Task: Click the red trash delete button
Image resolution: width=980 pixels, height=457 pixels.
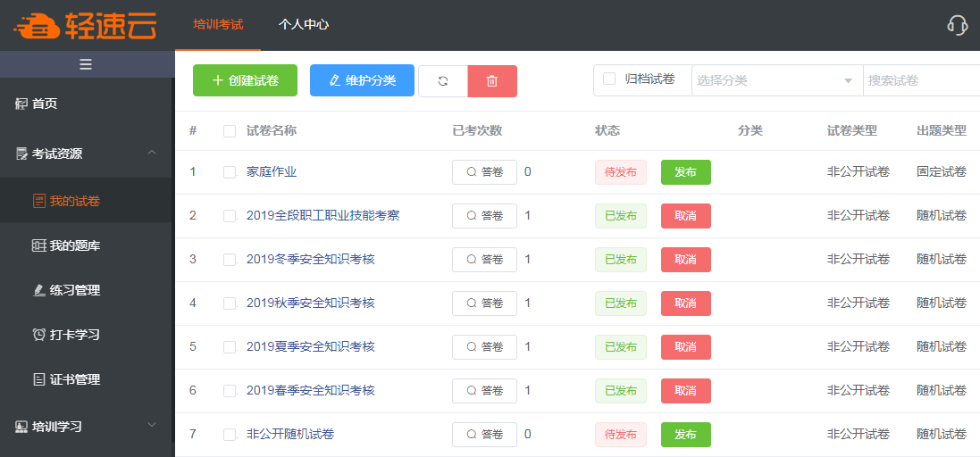Action: point(492,81)
